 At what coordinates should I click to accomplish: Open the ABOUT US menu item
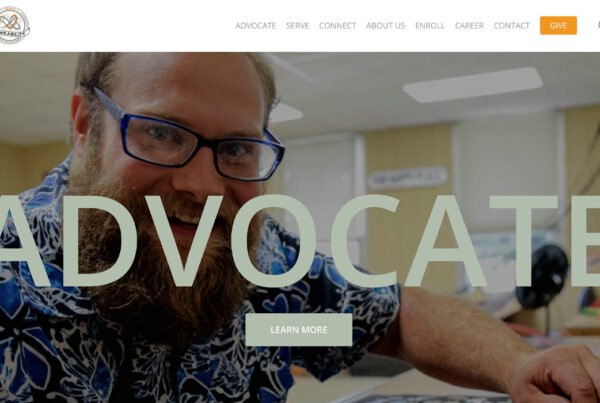coord(385,26)
